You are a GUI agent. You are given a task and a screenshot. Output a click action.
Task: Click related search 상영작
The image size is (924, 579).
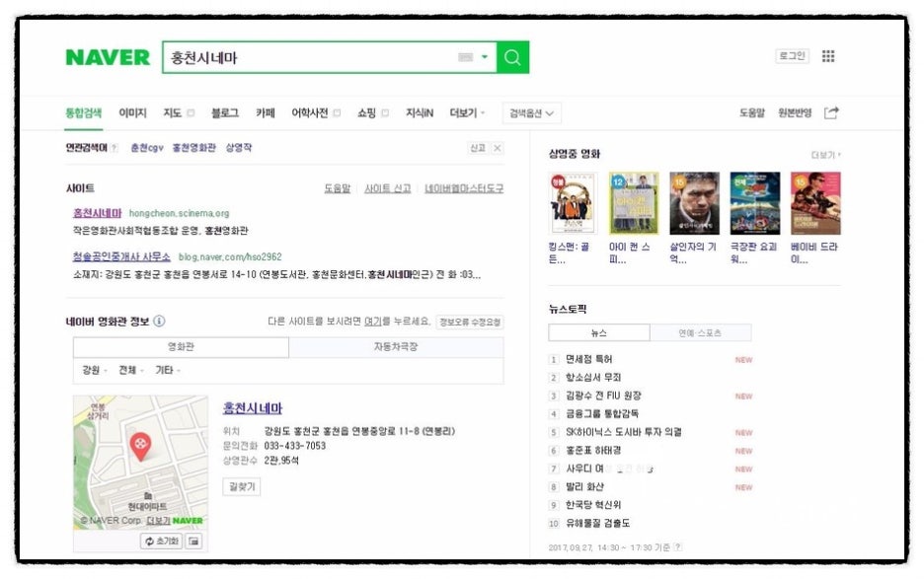coord(239,148)
